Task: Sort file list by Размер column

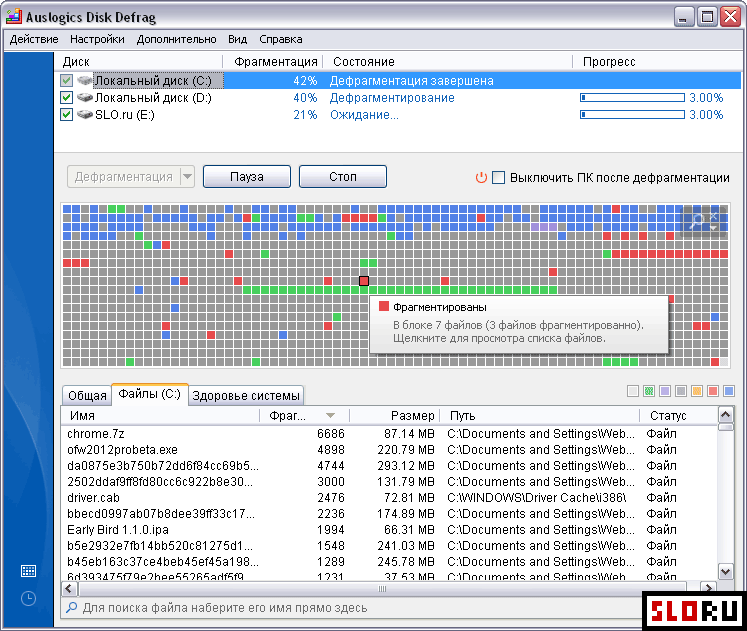Action: pos(394,416)
